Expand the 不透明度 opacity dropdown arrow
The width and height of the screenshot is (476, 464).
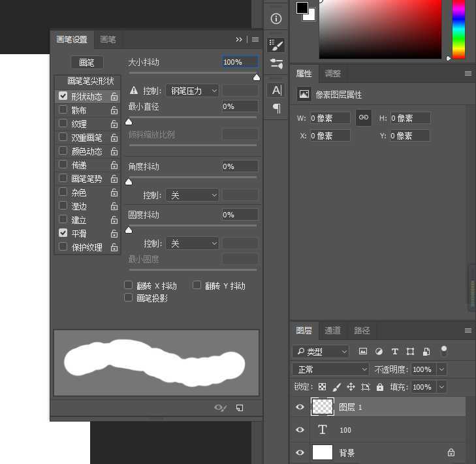tap(442, 369)
